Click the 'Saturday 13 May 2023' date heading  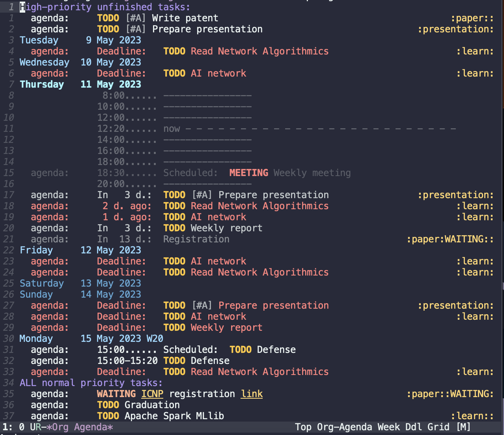80,283
